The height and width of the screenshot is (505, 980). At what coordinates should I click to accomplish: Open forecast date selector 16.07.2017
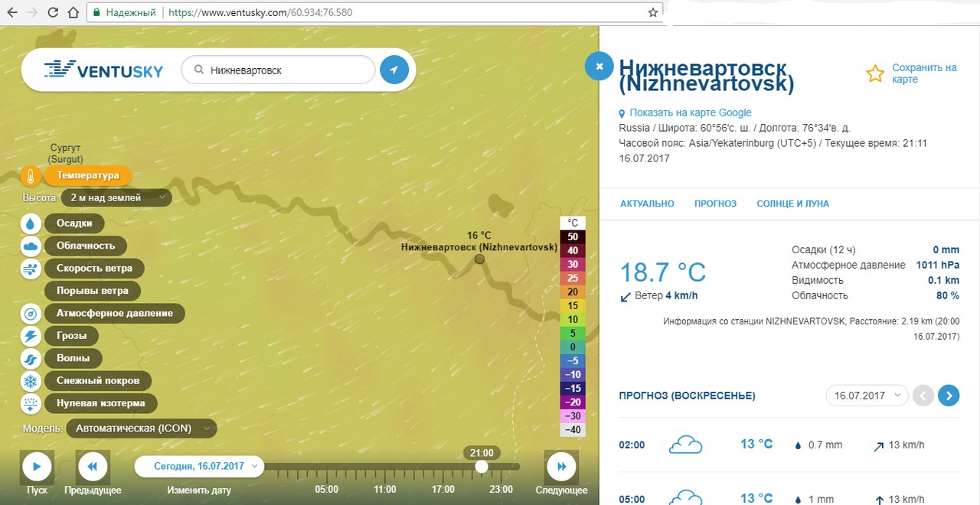coord(867,396)
